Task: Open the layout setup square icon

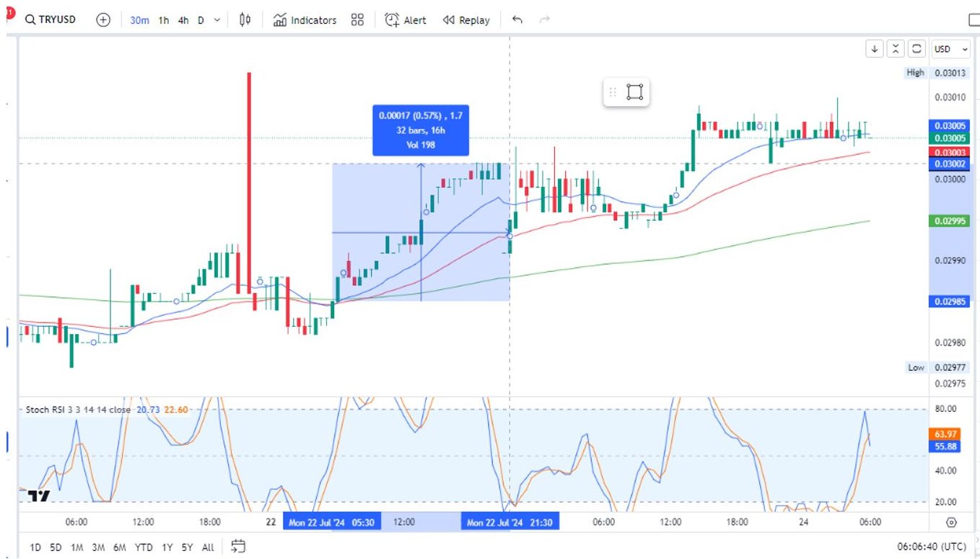Action: [x=973, y=20]
